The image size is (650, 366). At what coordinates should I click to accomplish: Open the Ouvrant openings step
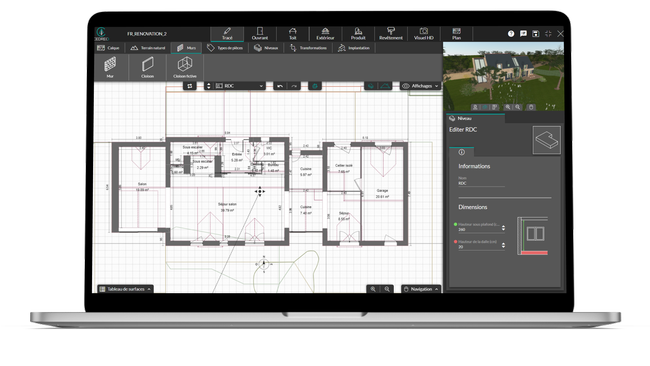coord(260,34)
